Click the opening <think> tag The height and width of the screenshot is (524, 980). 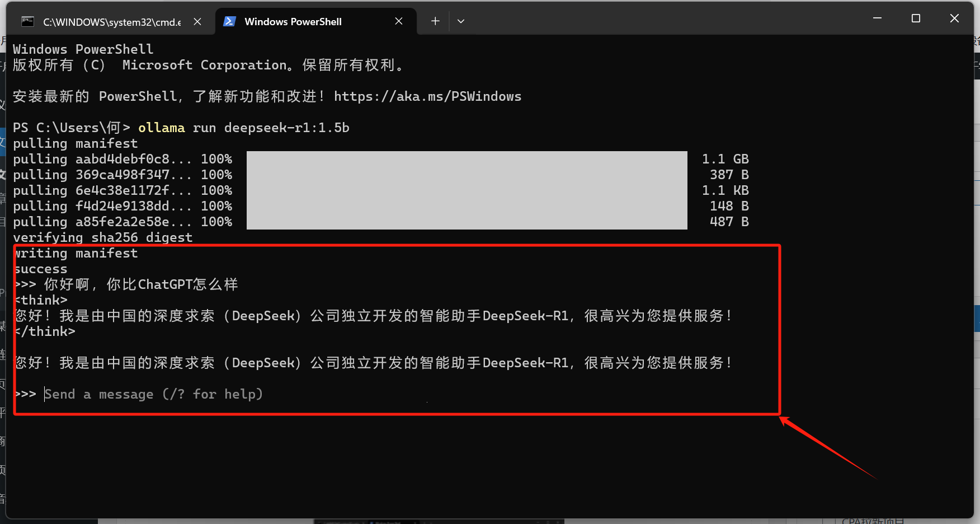[41, 300]
